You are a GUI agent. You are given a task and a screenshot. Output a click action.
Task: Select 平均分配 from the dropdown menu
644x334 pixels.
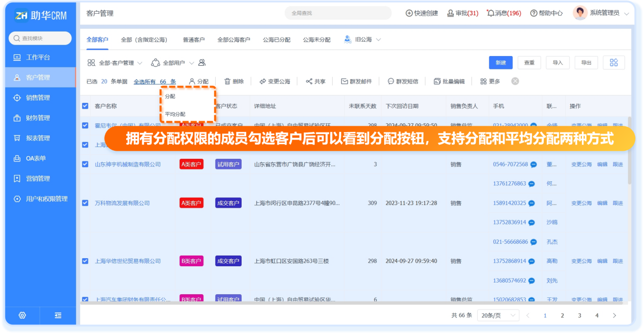[175, 114]
